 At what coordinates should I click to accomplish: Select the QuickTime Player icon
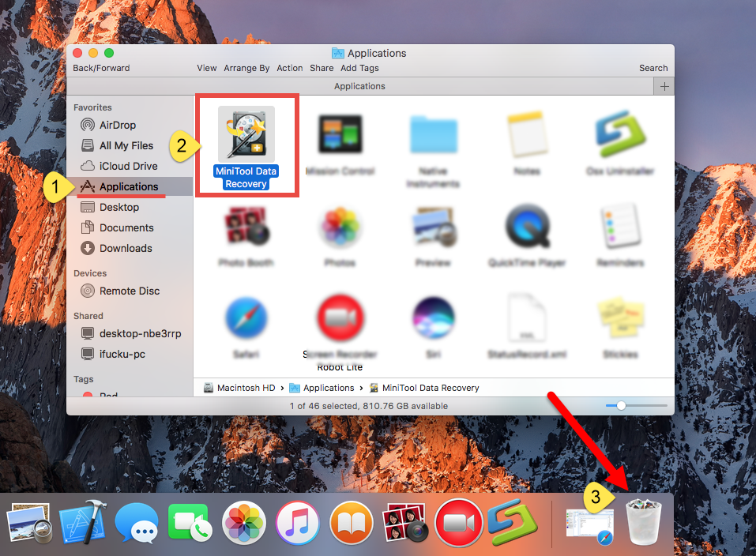[528, 227]
